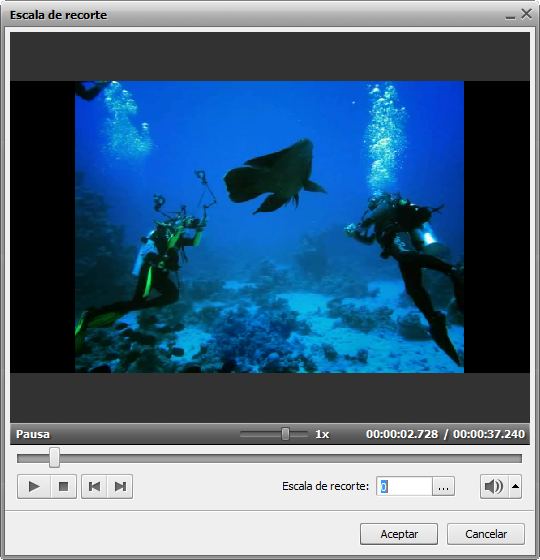Select the playback speed slider handle
Viewport: 540px width, 560px height.
coord(285,434)
